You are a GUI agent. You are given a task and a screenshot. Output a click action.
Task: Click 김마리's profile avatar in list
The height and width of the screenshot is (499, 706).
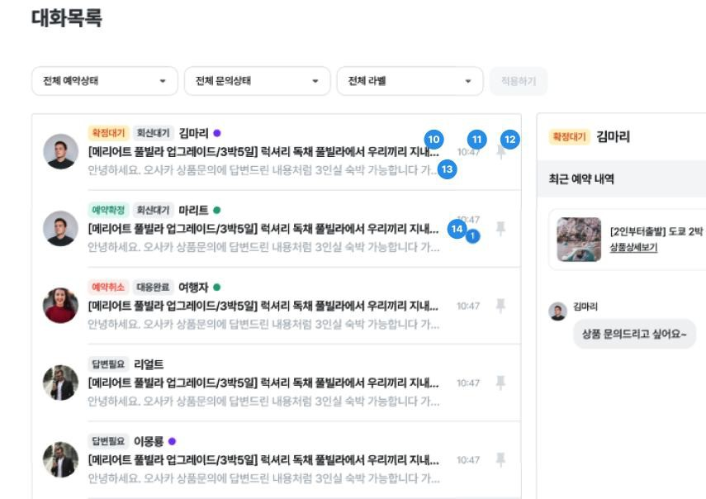click(x=61, y=151)
